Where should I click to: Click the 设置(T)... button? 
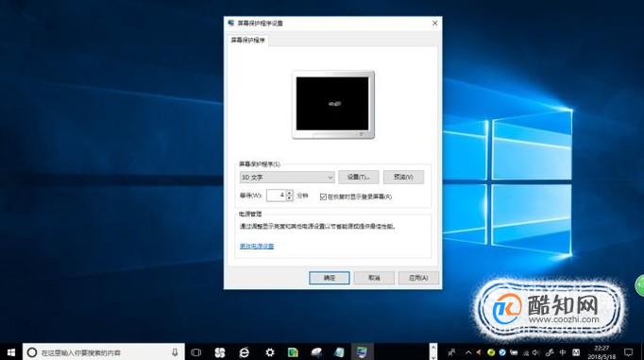pyautogui.click(x=359, y=177)
